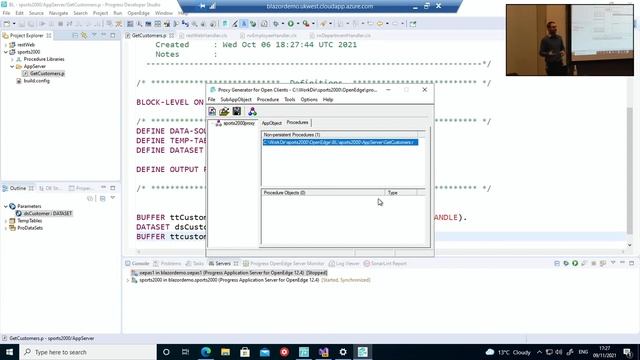Click the Procedure Objects column header

coord(323,192)
